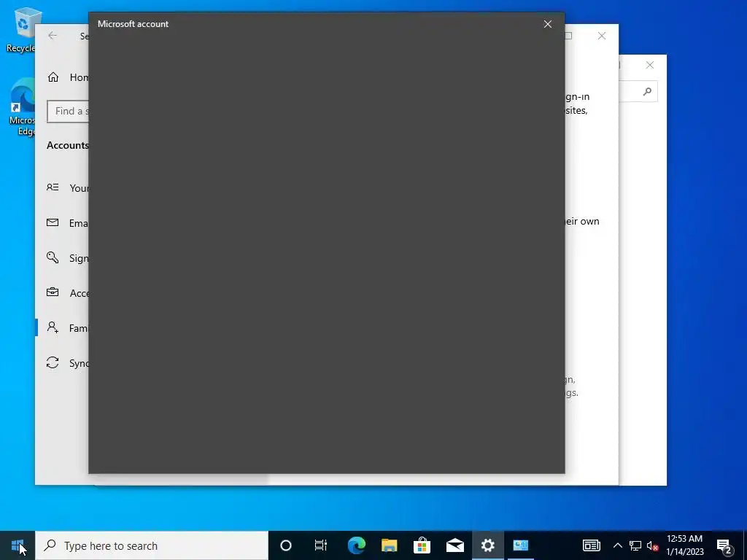Open News and interests on taskbar
Viewport: 747px width, 560px height.
click(x=591, y=545)
